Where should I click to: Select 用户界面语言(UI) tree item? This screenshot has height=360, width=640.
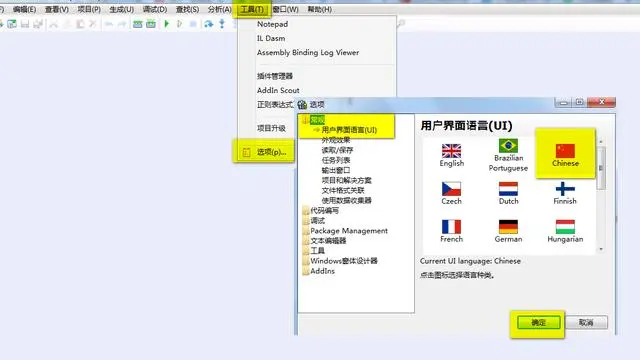(x=349, y=130)
